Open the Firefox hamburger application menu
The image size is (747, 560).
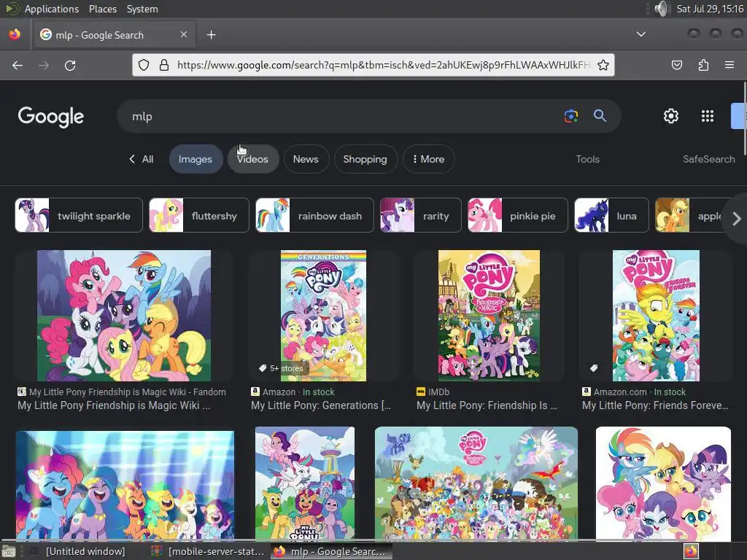point(729,65)
